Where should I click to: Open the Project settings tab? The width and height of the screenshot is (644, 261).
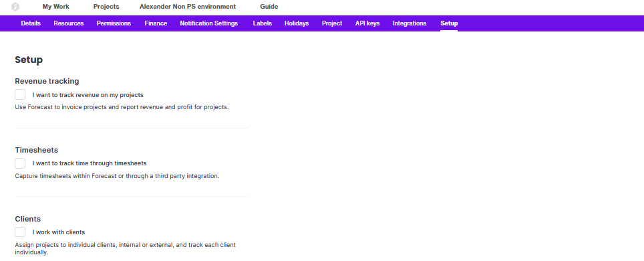tap(332, 23)
